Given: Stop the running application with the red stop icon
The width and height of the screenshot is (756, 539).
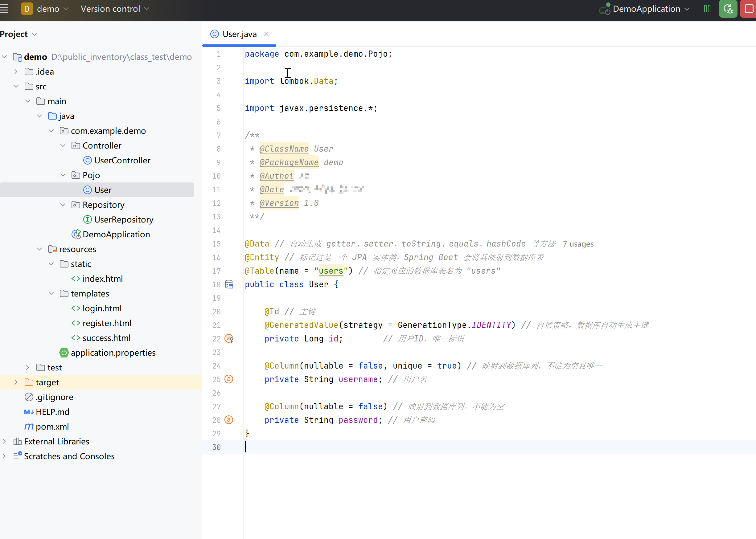Looking at the screenshot, I should pos(748,9).
